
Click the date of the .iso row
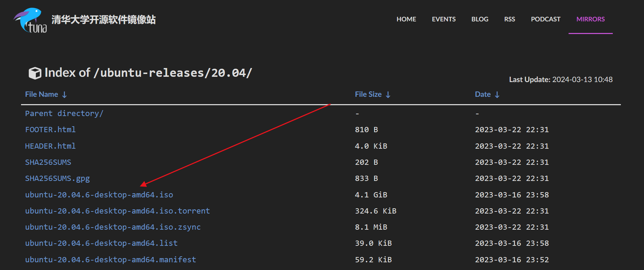tap(512, 195)
